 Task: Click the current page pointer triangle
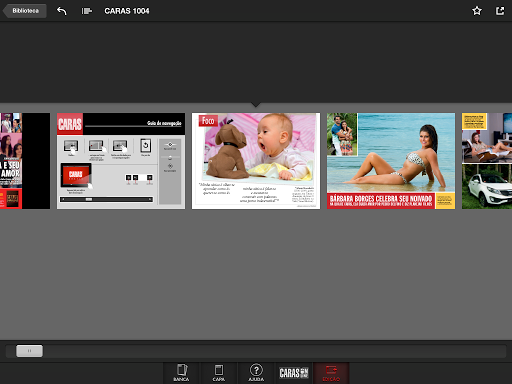[x=256, y=105]
